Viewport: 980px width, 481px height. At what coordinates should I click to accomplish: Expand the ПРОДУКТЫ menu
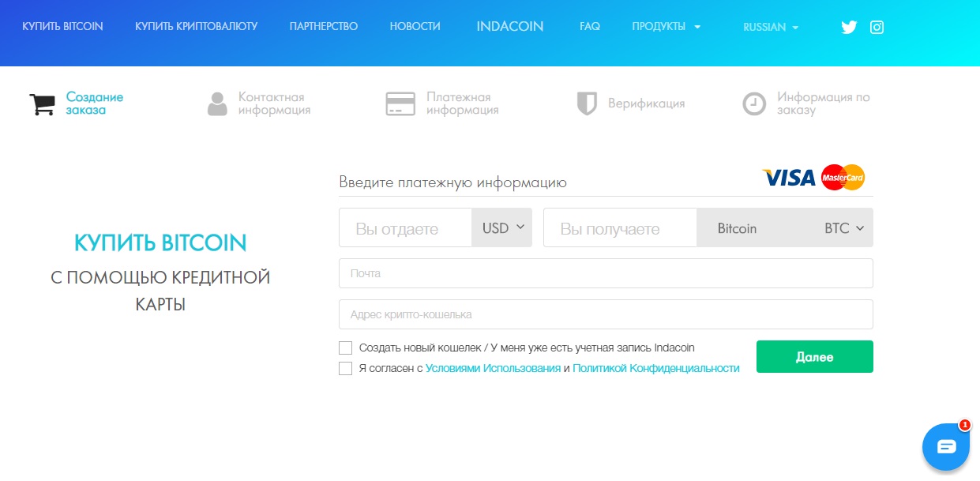tap(666, 27)
